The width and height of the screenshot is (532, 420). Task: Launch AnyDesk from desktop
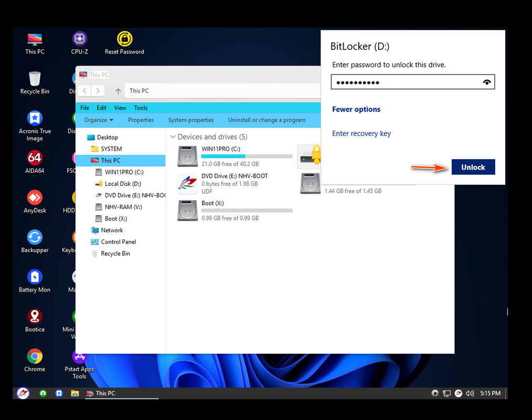click(35, 202)
